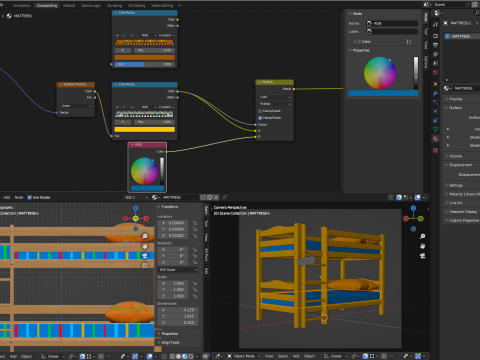Click orange color swatch in top ColorRamp

144,57
